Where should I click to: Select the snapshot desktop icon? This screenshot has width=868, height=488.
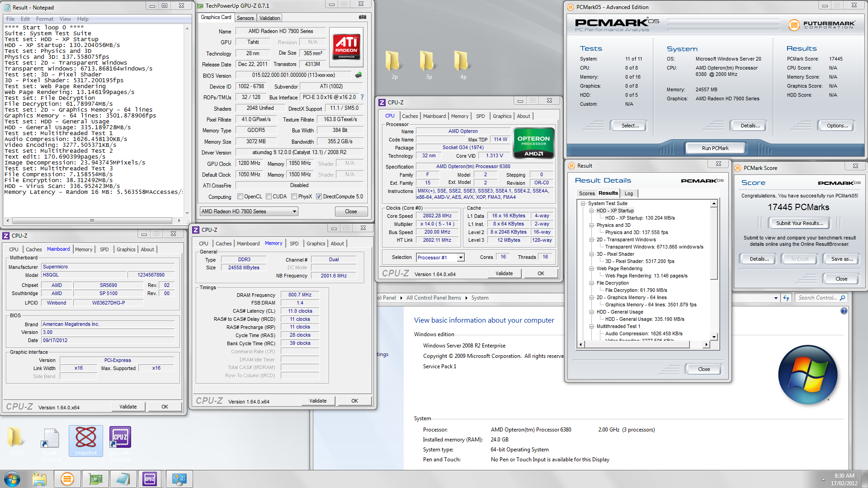[x=86, y=441]
